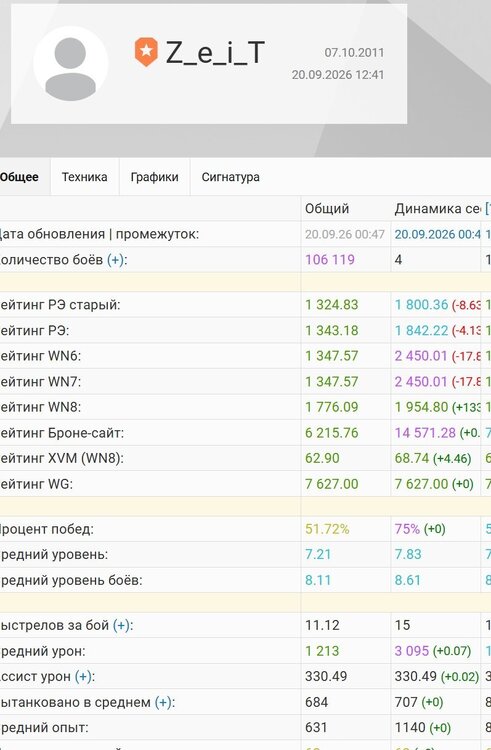Click the session average experience 1140
Screen dimensions: 491x750
click(x=410, y=728)
